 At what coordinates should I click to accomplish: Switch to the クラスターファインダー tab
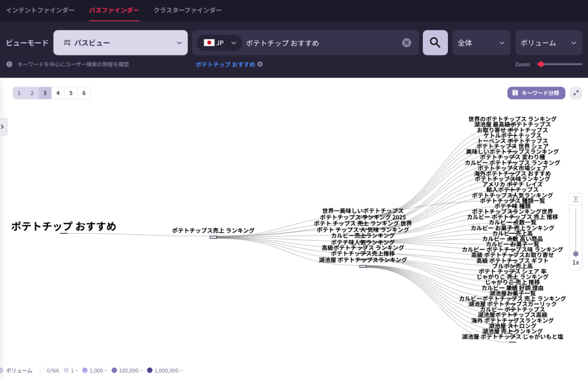(x=187, y=10)
